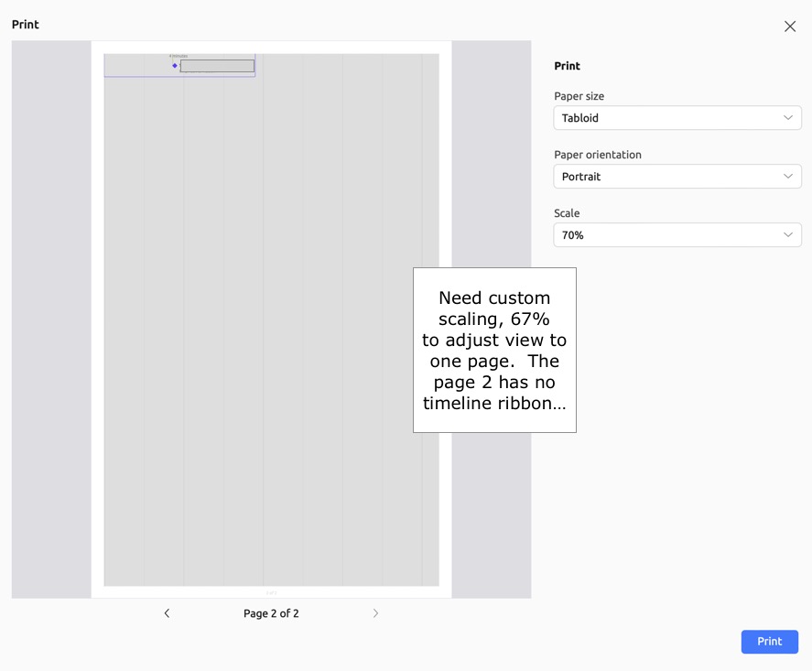Select the purple milestone diamond in preview

[x=175, y=66]
